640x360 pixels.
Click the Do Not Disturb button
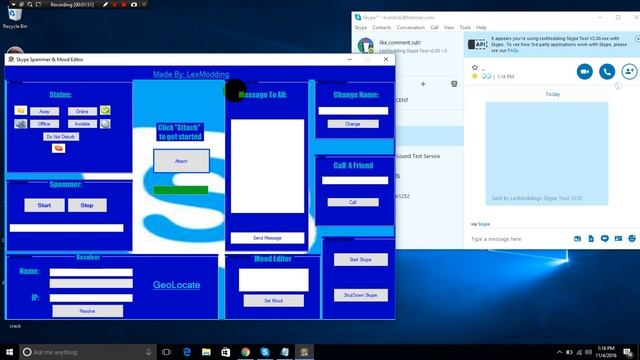pyautogui.click(x=61, y=137)
